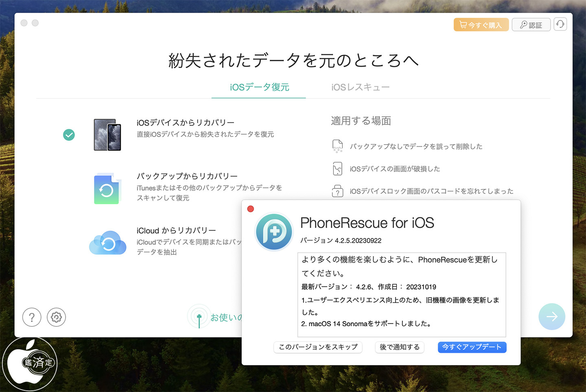The image size is (586, 392).
Task: Open settings via the gear icon
Action: click(x=56, y=317)
